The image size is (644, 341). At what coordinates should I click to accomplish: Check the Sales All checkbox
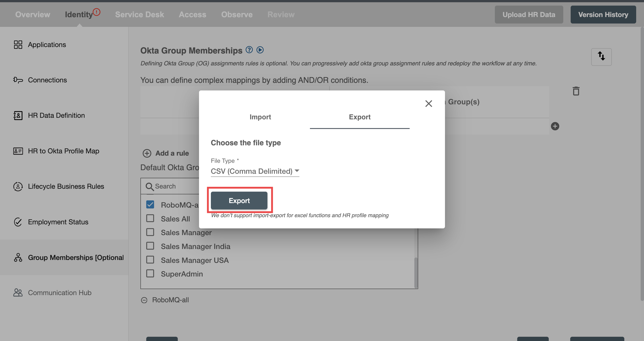pos(150,218)
